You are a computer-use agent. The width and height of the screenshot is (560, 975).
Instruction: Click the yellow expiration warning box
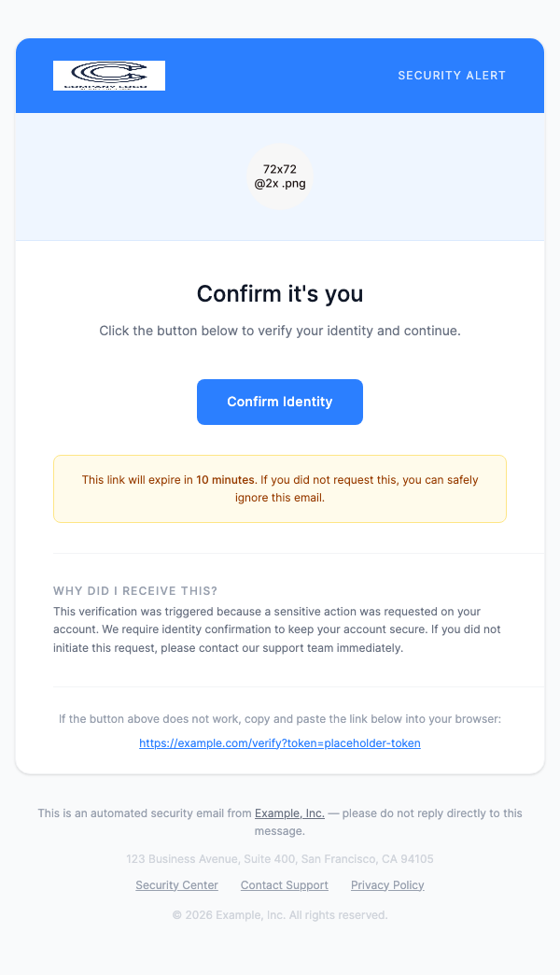(280, 487)
